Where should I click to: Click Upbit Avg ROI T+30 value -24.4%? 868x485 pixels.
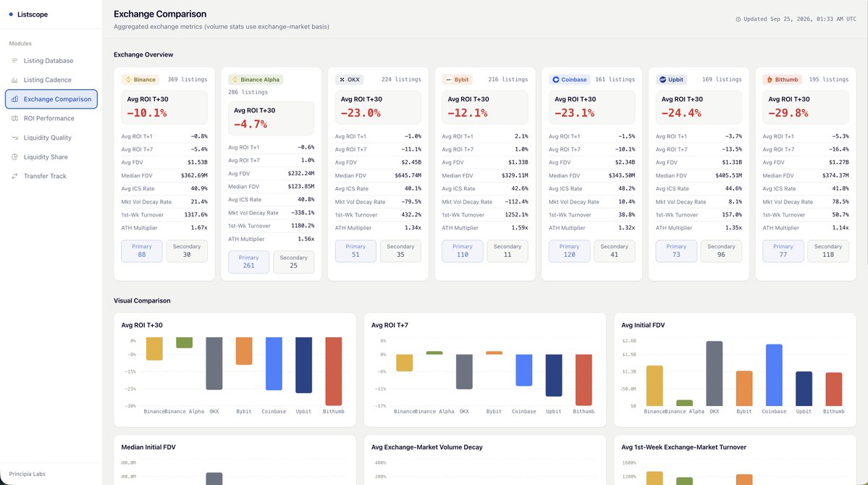[681, 113]
